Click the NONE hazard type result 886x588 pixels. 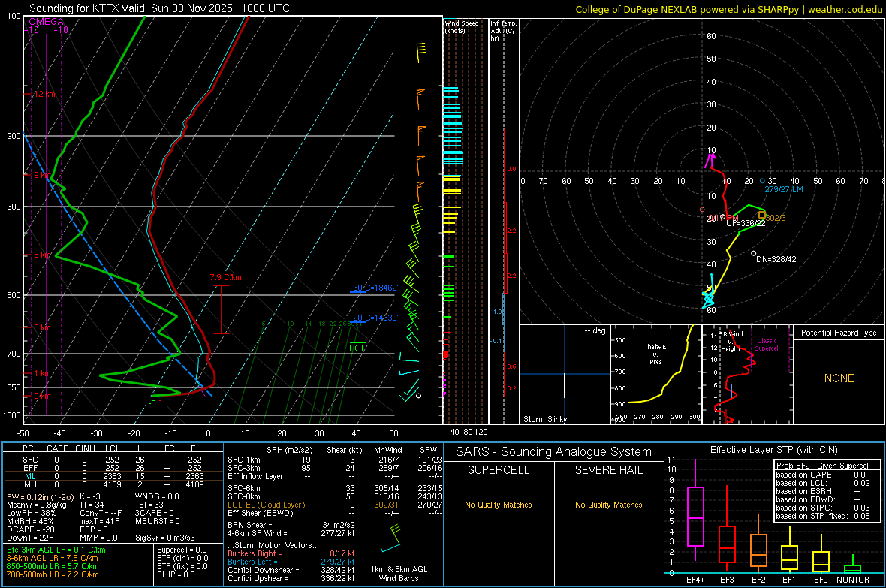[x=839, y=378]
